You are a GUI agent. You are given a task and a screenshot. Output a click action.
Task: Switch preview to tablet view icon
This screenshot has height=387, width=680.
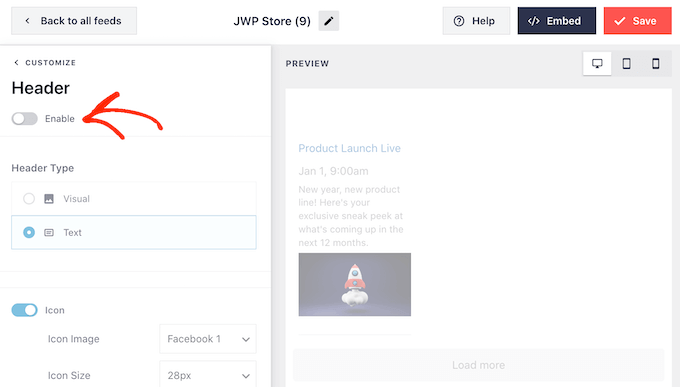627,64
